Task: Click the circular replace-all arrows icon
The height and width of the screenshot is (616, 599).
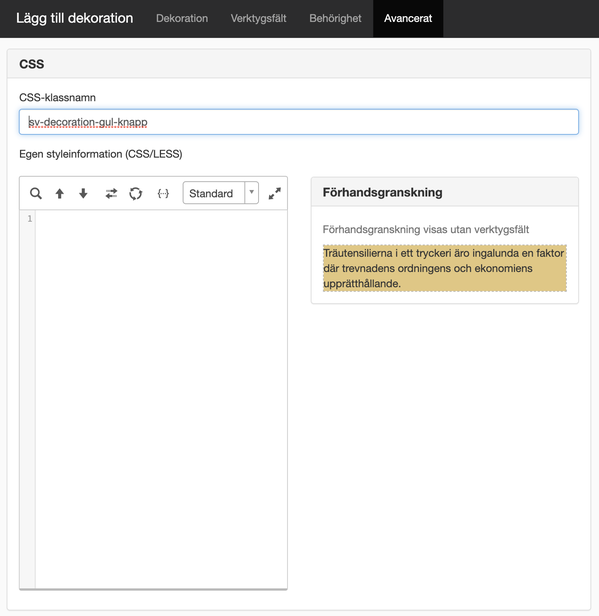Action: coord(136,193)
